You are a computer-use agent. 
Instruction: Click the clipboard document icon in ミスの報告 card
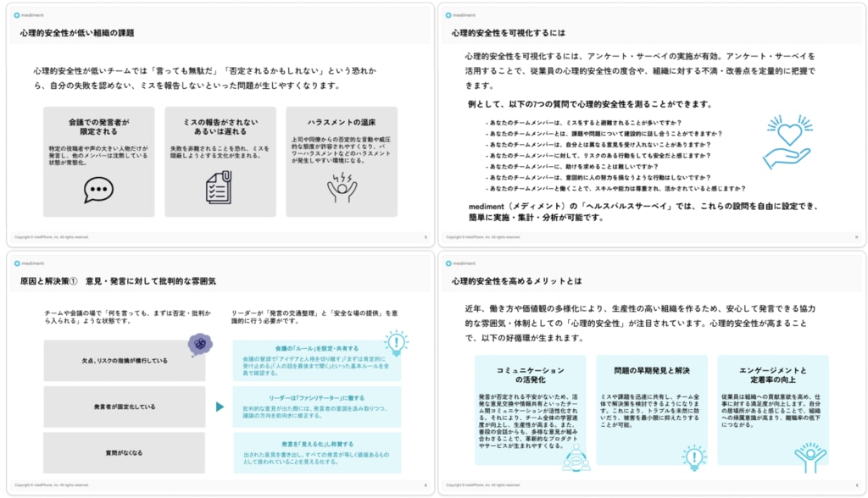pos(220,188)
